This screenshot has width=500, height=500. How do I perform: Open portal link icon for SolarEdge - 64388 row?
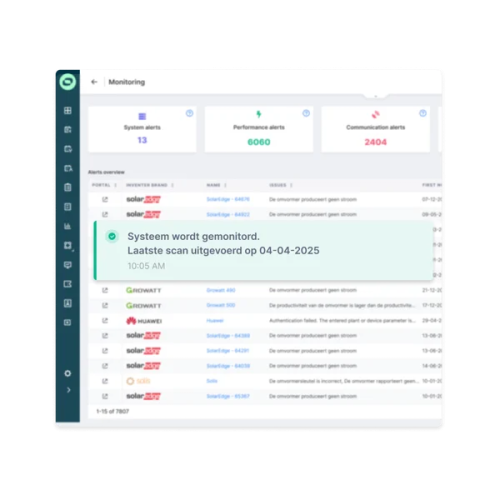coord(105,336)
